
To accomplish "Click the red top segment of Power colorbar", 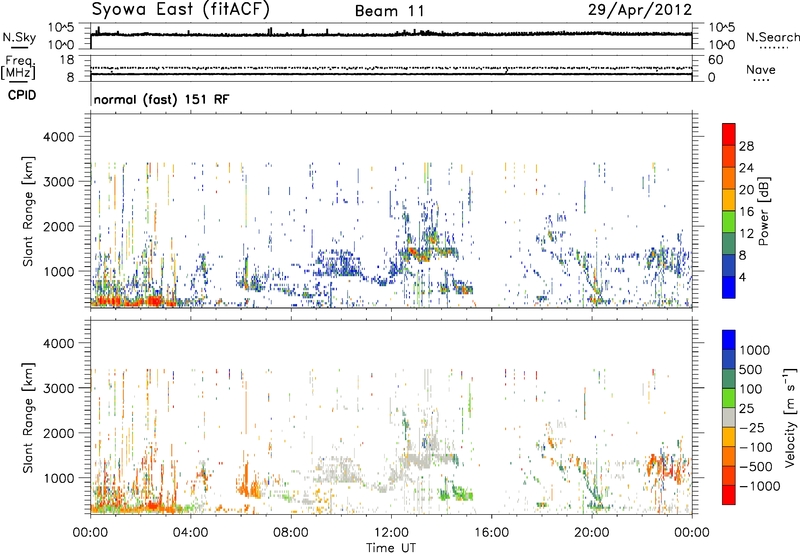I will [729, 134].
